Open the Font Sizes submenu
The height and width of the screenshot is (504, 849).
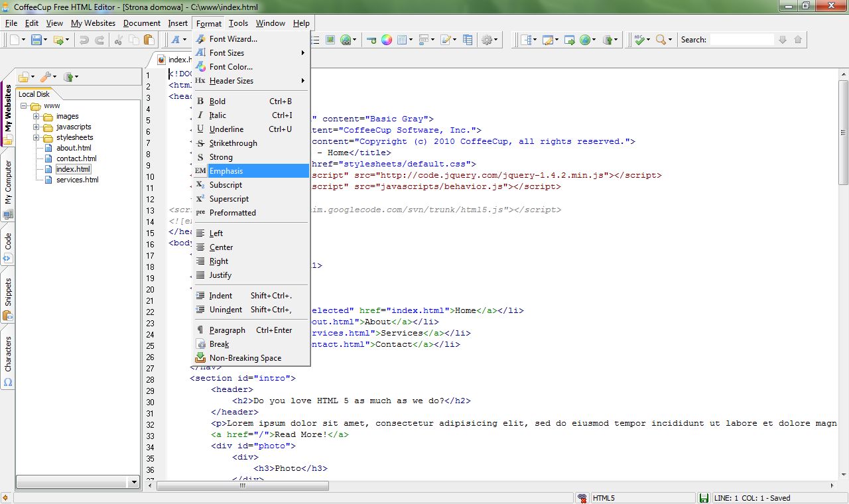(251, 53)
